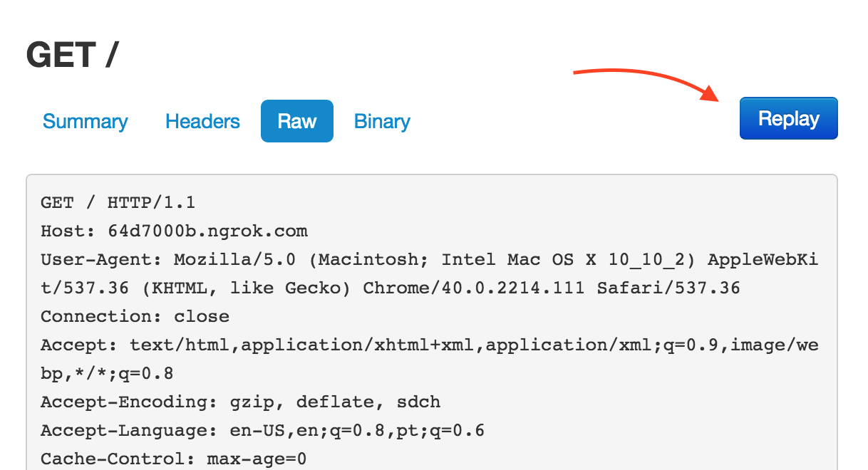Click the Host header name
Image resolution: width=868 pixels, height=470 pixels.
pyautogui.click(x=63, y=231)
